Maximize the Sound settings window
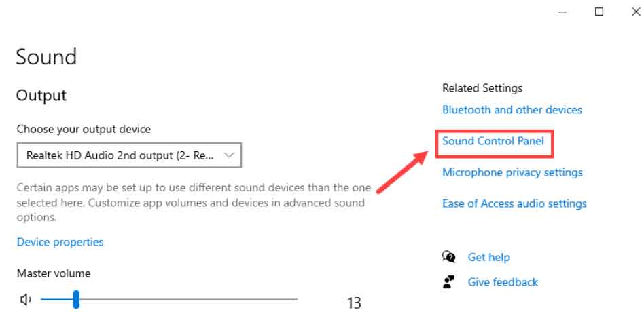644x312 pixels. coord(599,12)
